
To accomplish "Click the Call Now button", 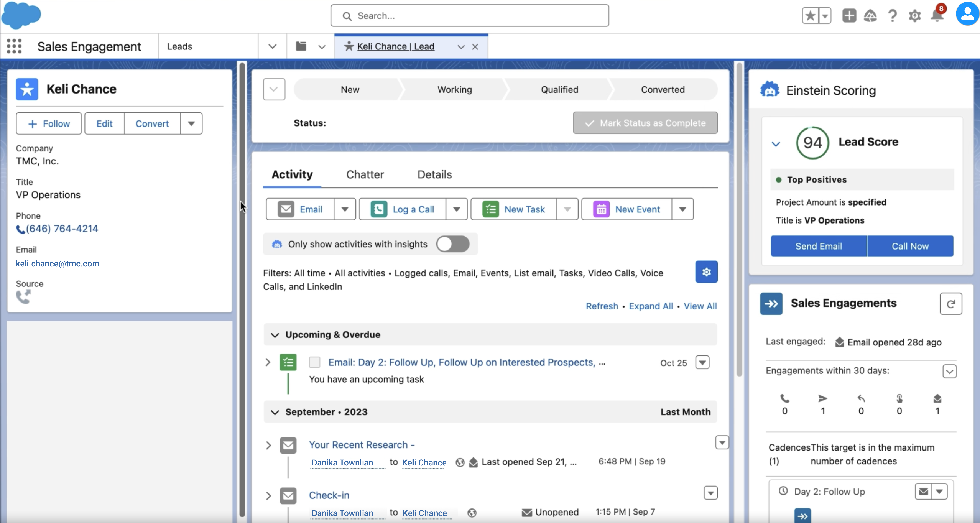I will (x=910, y=246).
